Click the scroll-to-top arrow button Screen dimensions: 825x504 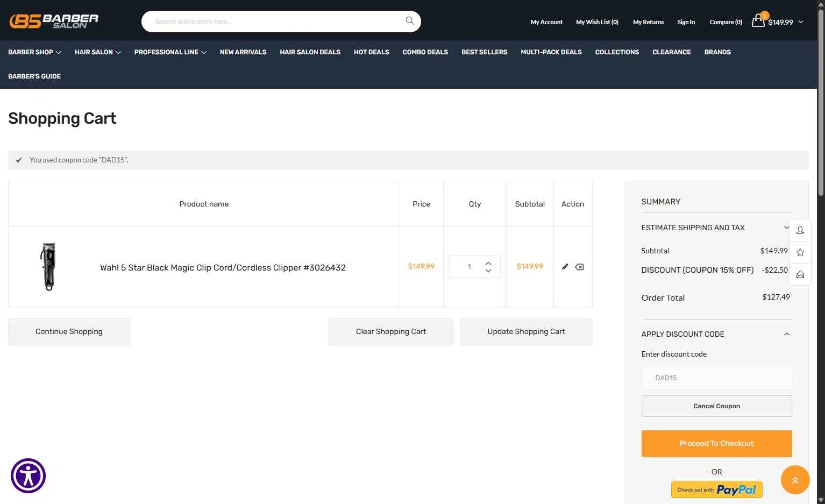tap(795, 480)
